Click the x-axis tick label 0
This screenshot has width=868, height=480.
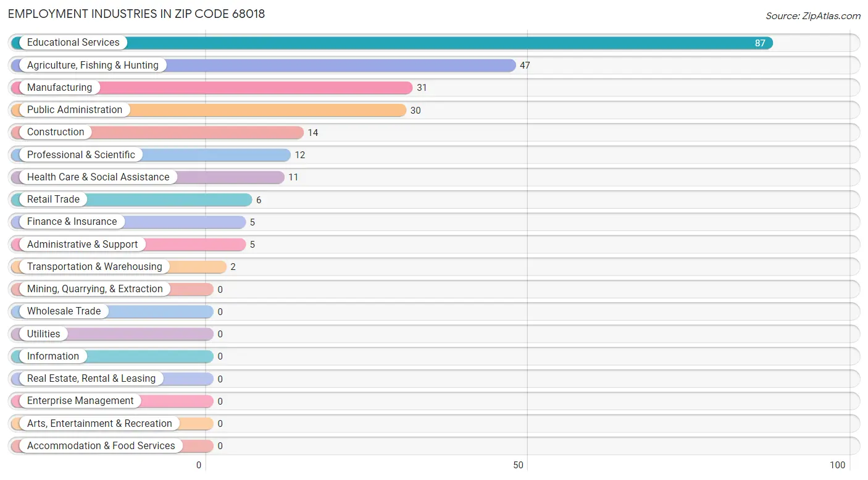tap(199, 465)
